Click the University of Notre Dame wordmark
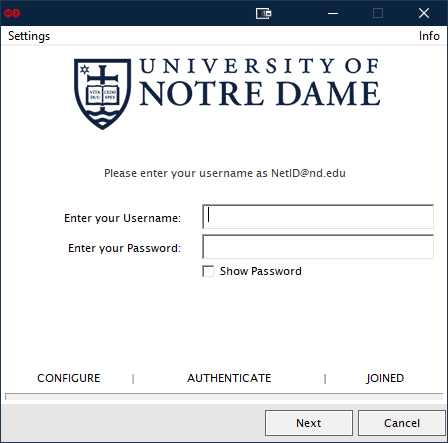This screenshot has width=448, height=443. tap(259, 82)
